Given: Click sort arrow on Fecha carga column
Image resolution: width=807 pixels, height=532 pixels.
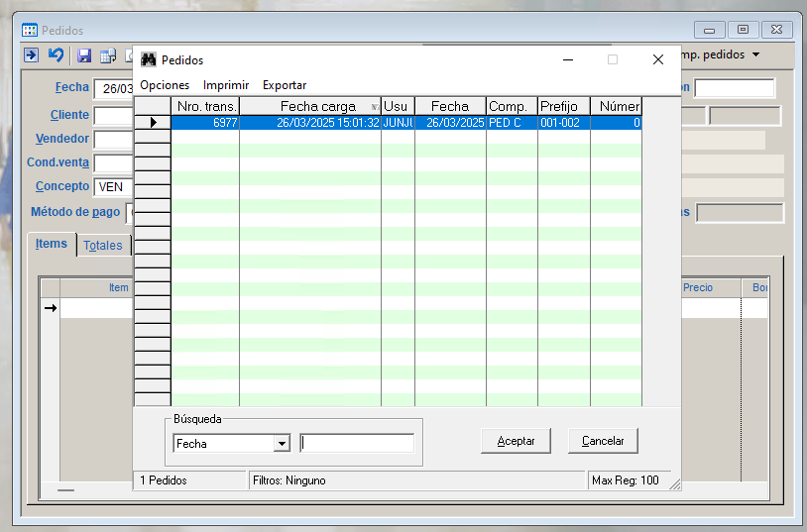Looking at the screenshot, I should pyautogui.click(x=374, y=107).
